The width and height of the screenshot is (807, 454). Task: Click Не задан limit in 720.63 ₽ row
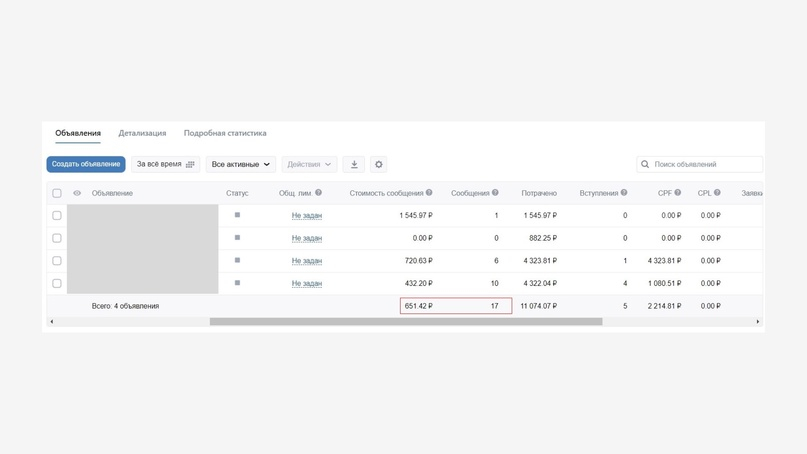point(307,260)
